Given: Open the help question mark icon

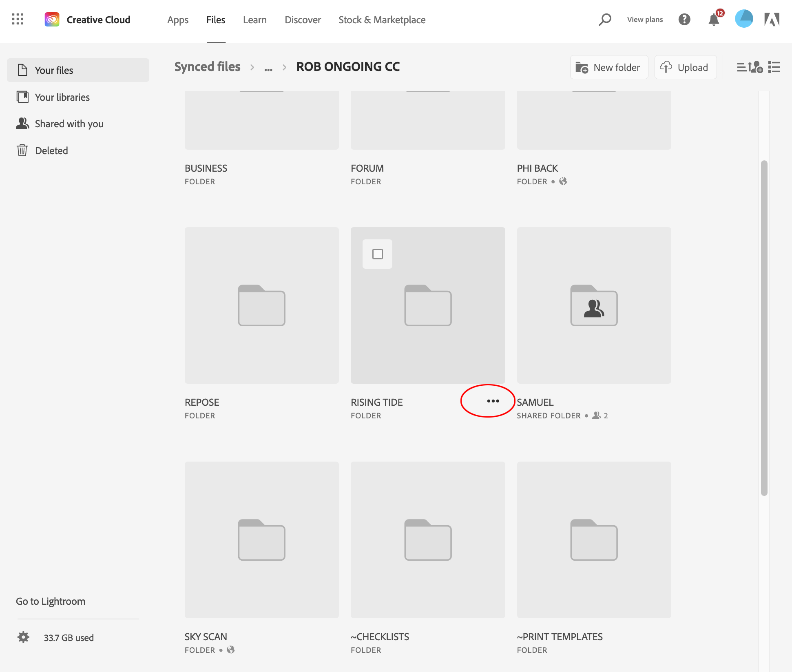Looking at the screenshot, I should tap(684, 19).
